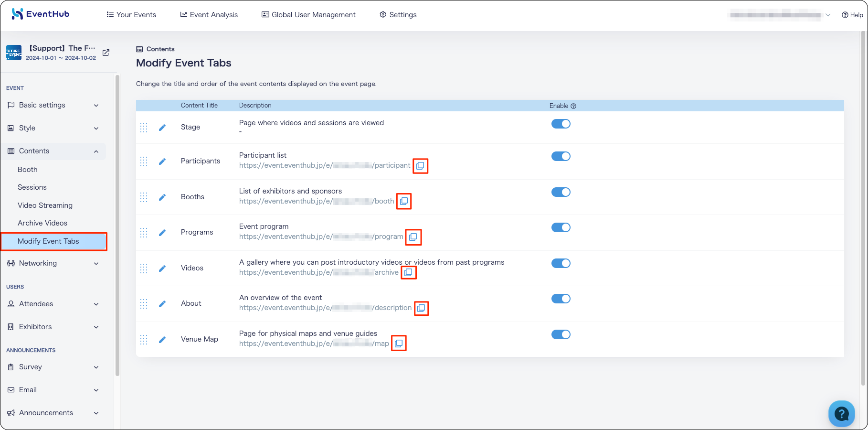Click the EventHub logo
Screen dimensions: 868x430
point(41,14)
